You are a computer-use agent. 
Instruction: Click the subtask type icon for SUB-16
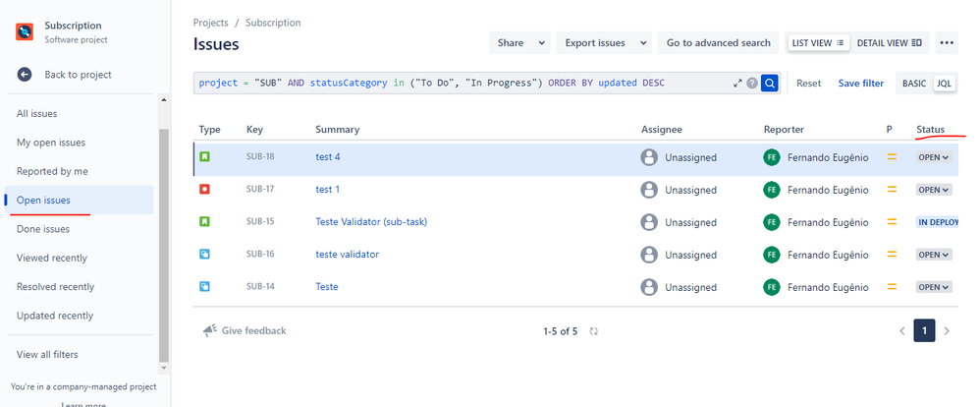click(x=204, y=254)
